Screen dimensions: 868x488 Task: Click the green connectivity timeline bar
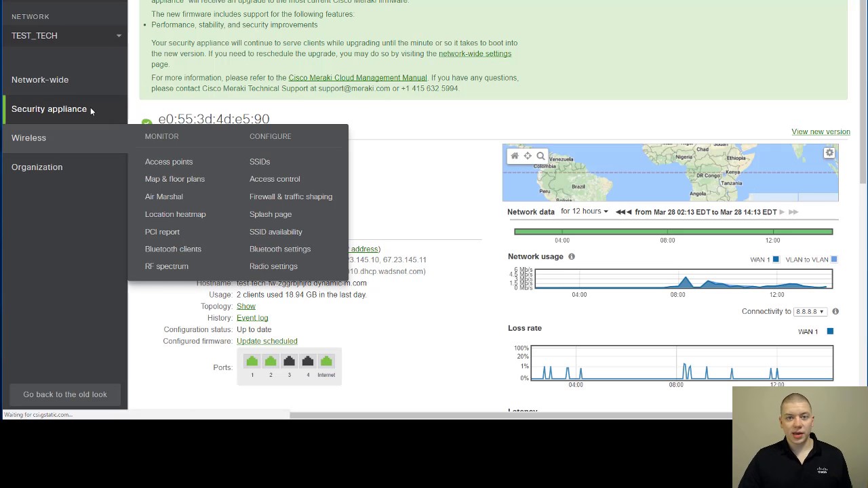[673, 232]
